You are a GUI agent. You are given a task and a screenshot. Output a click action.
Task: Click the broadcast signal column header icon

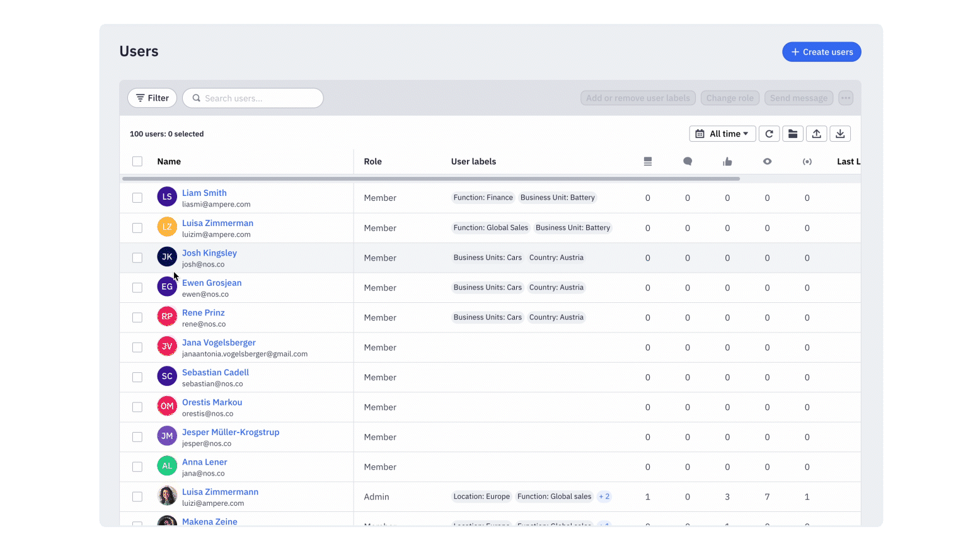tap(807, 162)
